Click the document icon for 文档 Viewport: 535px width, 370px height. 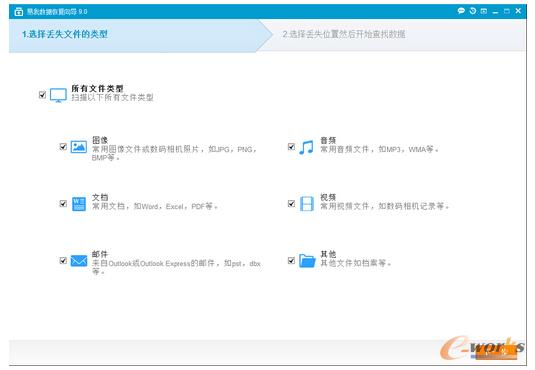[79, 204]
